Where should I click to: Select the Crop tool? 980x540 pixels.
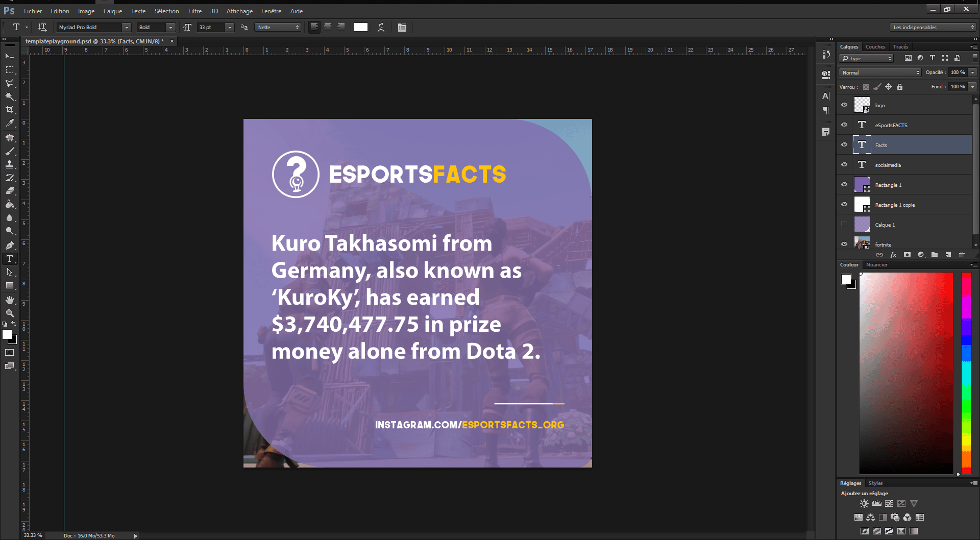(x=10, y=110)
